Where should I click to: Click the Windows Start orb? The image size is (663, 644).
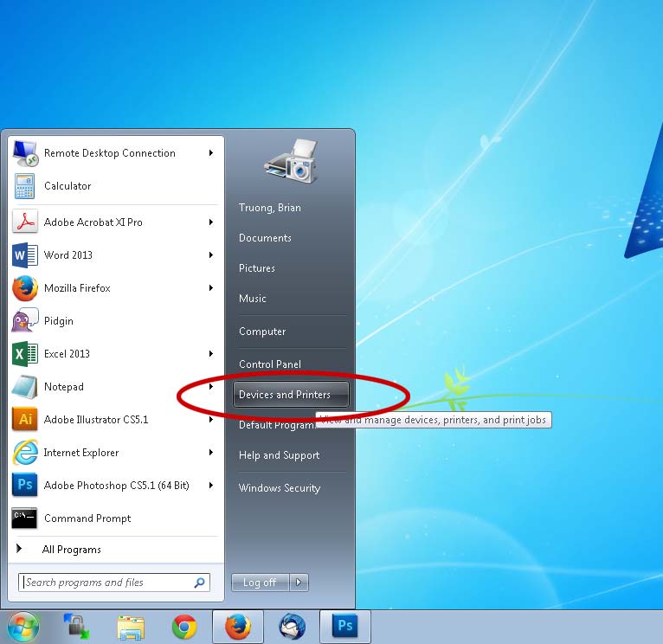pos(23,626)
